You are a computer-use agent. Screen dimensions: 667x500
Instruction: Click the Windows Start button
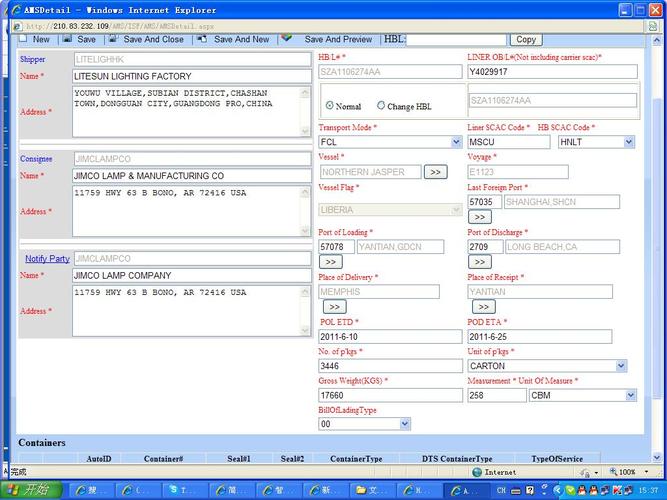pos(28,490)
